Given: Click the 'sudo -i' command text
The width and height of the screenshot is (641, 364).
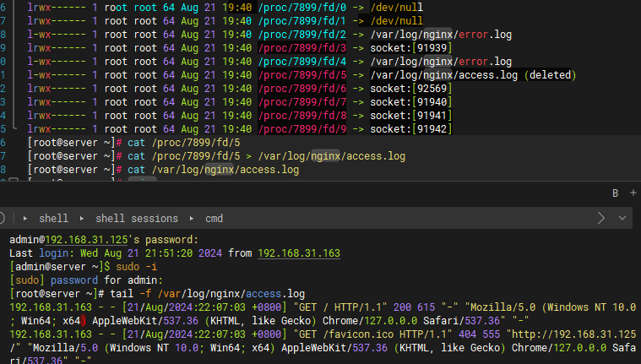Looking at the screenshot, I should (x=137, y=267).
